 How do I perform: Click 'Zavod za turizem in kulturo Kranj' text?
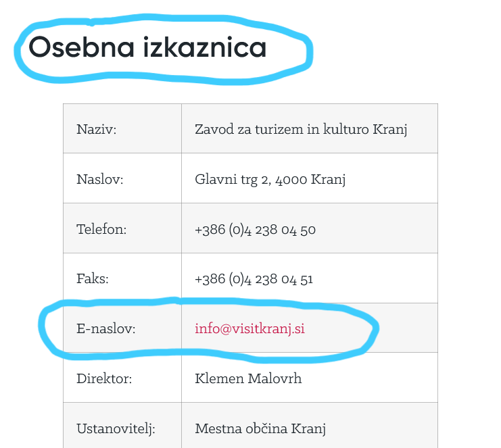click(301, 129)
